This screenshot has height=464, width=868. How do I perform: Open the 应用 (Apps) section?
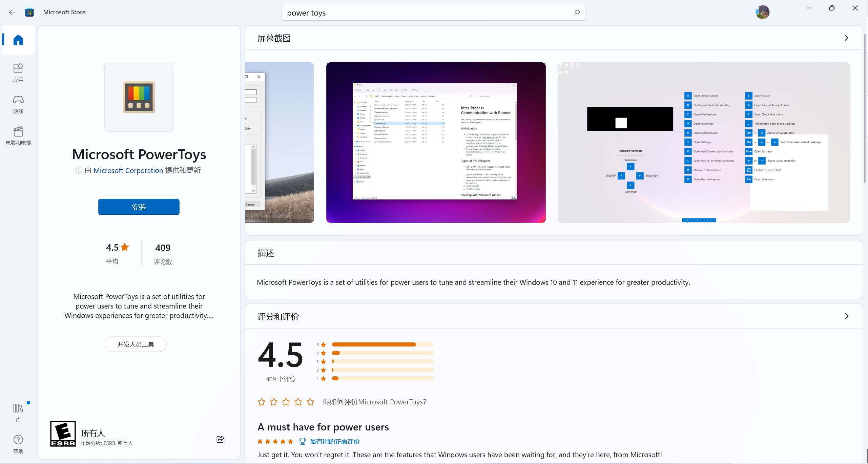(18, 72)
